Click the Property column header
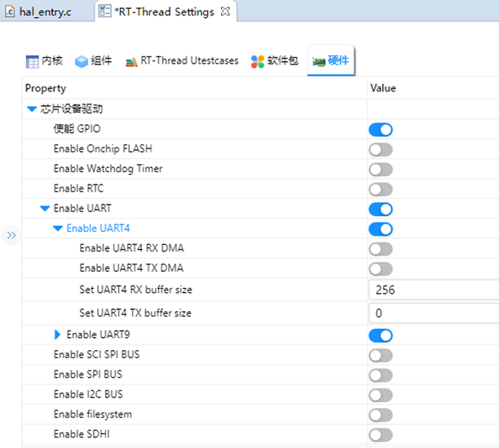The width and height of the screenshot is (499, 448). [46, 88]
